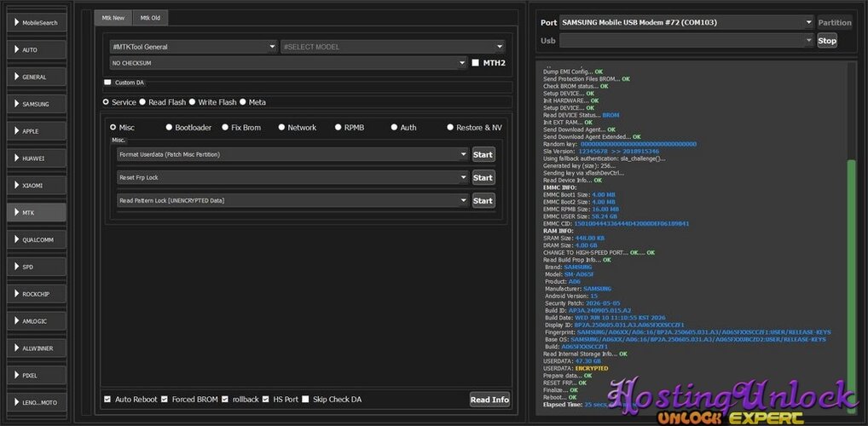The width and height of the screenshot is (868, 426).
Task: Select the QUALCOMM sidebar arrow icon
Action: [x=16, y=239]
